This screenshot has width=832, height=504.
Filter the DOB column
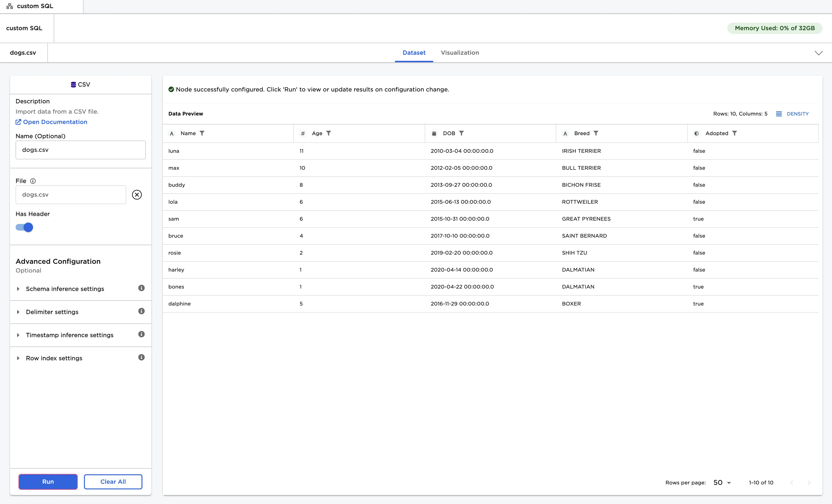(x=461, y=133)
